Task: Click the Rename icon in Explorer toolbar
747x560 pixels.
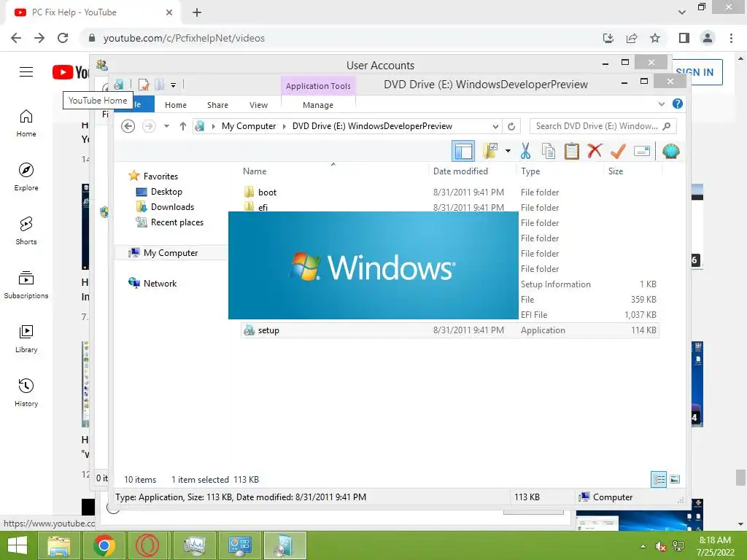Action: click(642, 152)
